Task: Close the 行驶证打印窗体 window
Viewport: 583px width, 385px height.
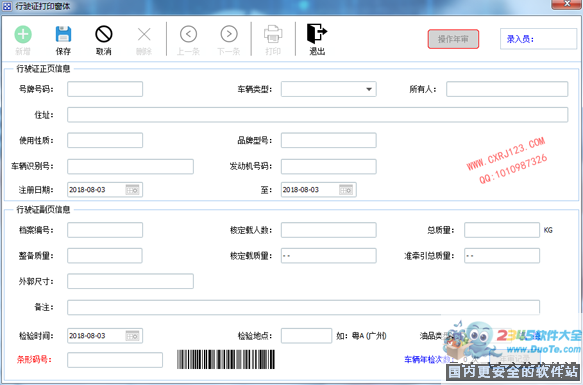Action: coord(567,4)
